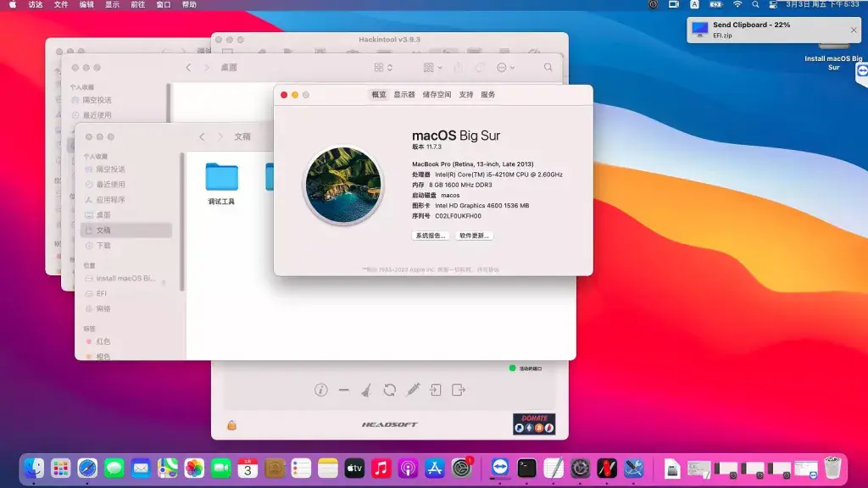
Task: Open Control Center in menu bar
Action: coord(773,4)
